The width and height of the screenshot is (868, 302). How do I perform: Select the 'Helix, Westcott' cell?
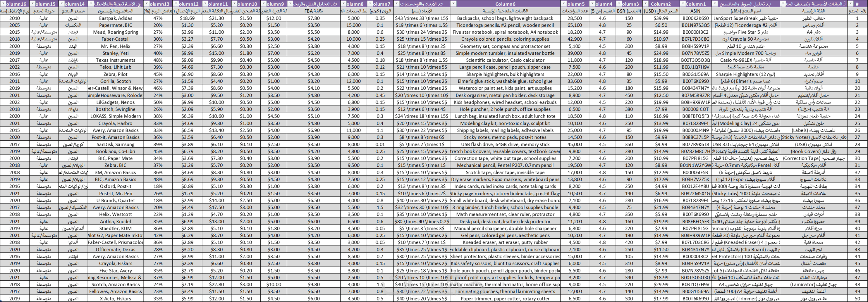[115, 215]
